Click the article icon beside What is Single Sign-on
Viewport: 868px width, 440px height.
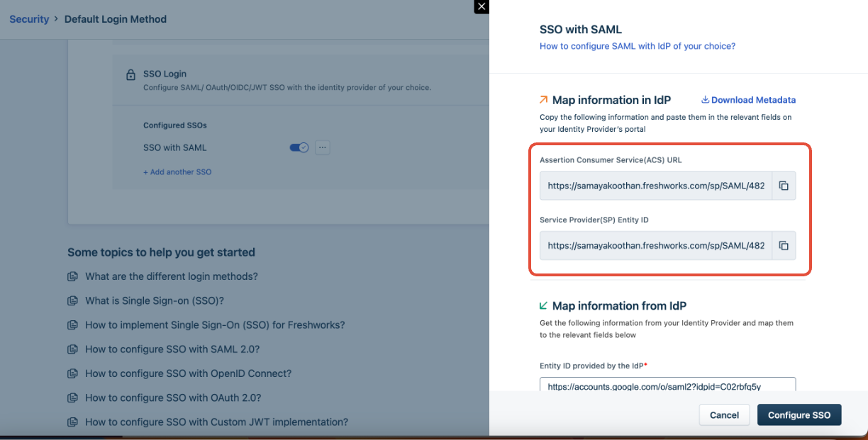point(72,300)
